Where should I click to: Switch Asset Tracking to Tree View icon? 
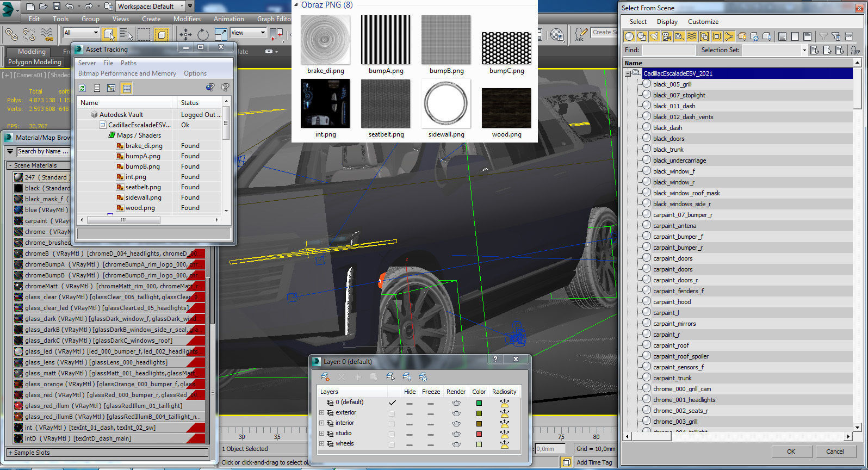[x=111, y=88]
